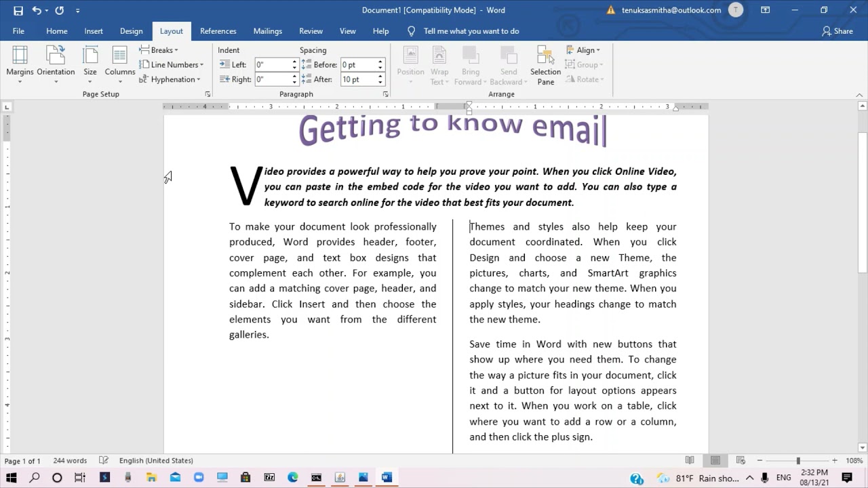
Task: Open the Margins dropdown
Action: [x=20, y=66]
